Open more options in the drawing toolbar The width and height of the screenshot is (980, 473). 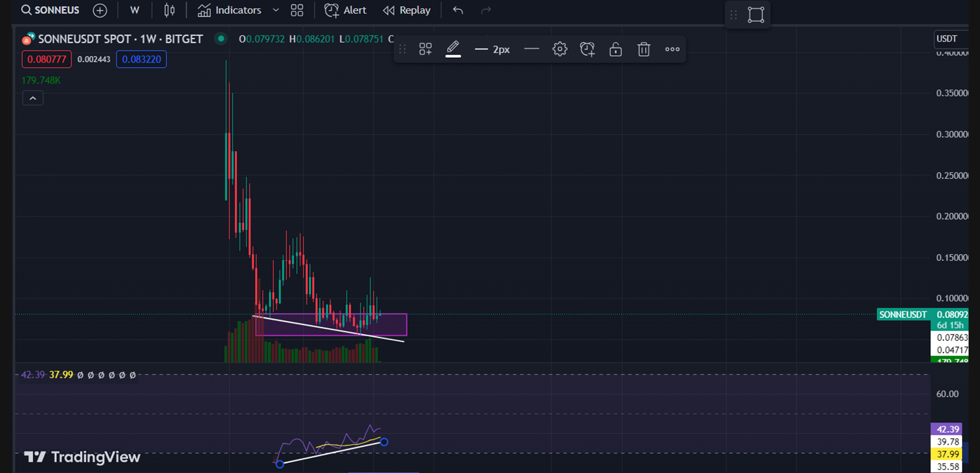[672, 50]
